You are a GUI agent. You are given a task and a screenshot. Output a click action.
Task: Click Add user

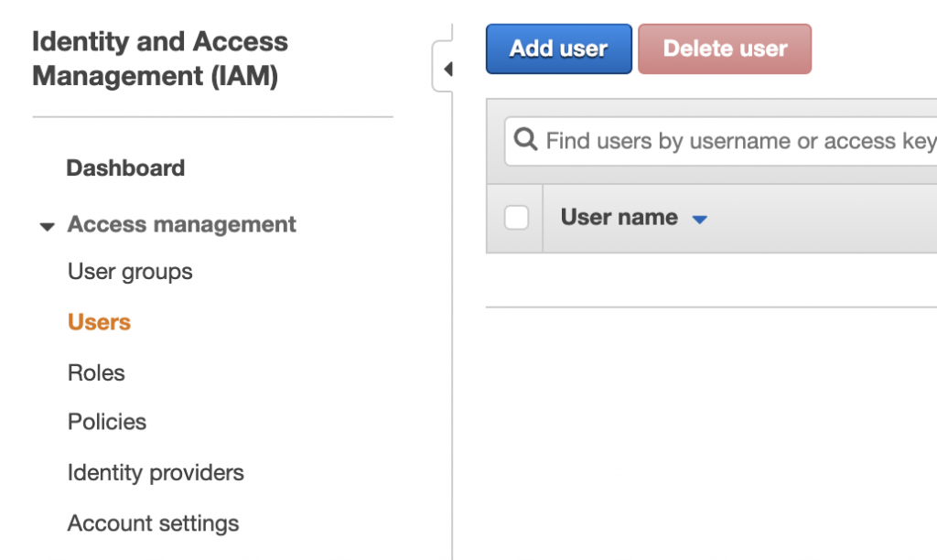pos(558,48)
